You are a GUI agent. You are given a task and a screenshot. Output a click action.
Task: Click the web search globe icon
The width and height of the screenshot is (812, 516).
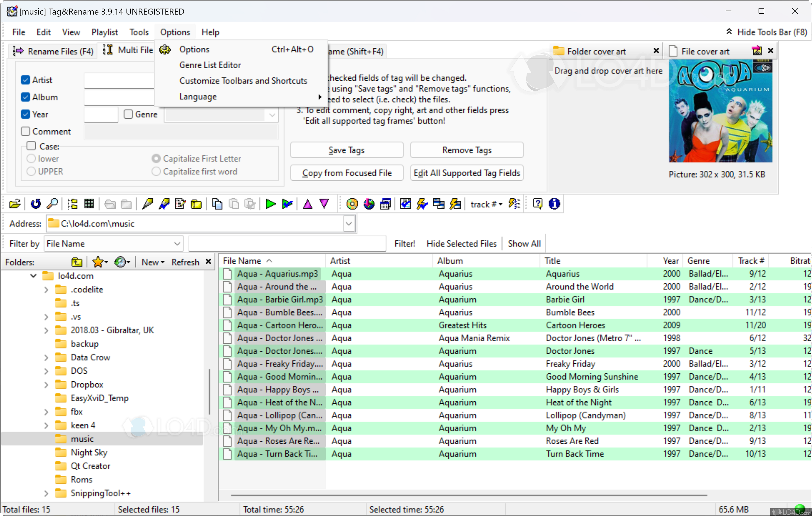point(369,204)
